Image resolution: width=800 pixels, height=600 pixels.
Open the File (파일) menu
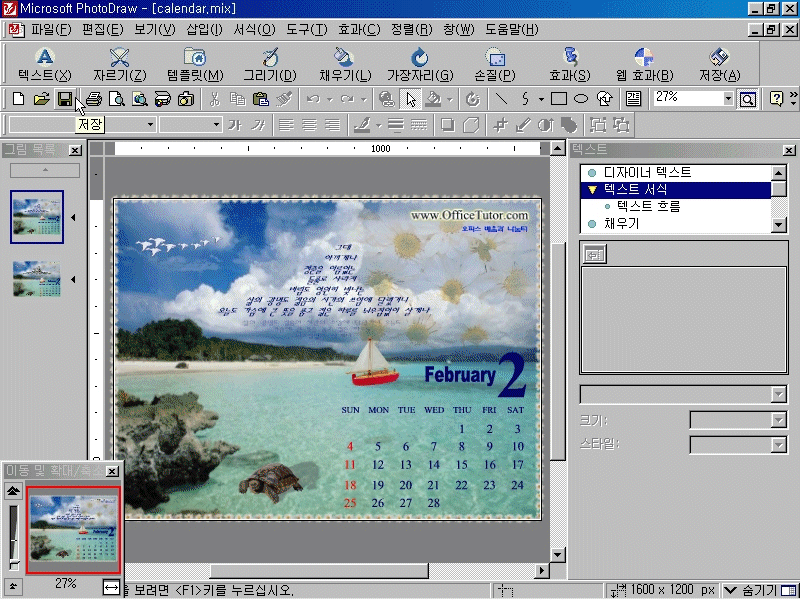coord(51,30)
